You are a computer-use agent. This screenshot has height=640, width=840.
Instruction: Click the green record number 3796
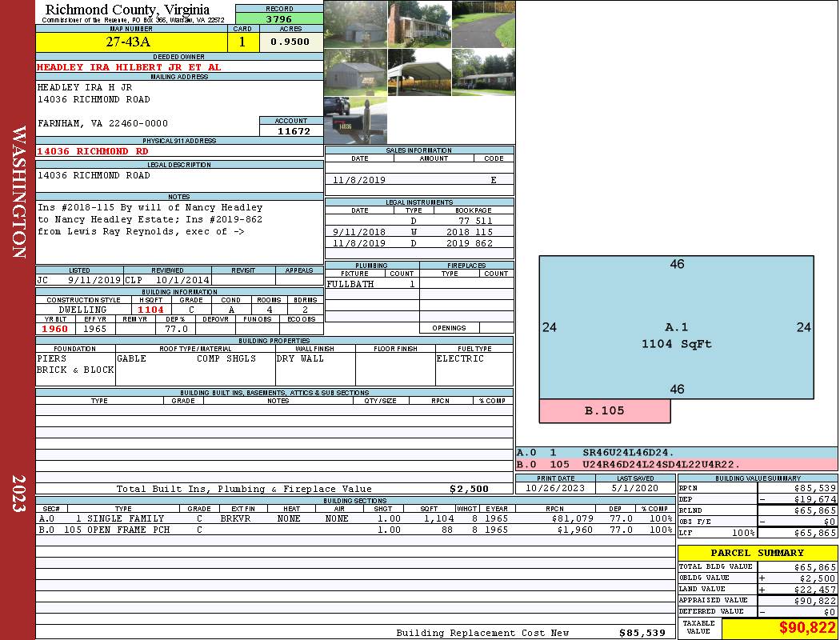279,19
